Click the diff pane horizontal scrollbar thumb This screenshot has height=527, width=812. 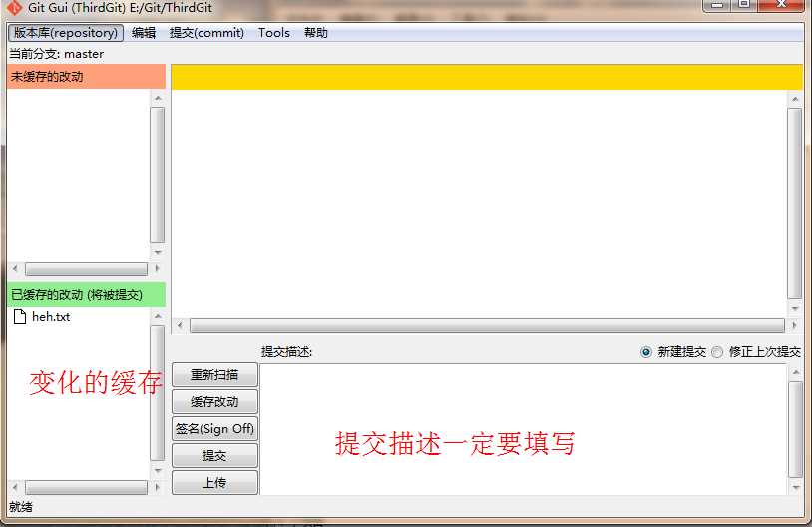point(487,325)
